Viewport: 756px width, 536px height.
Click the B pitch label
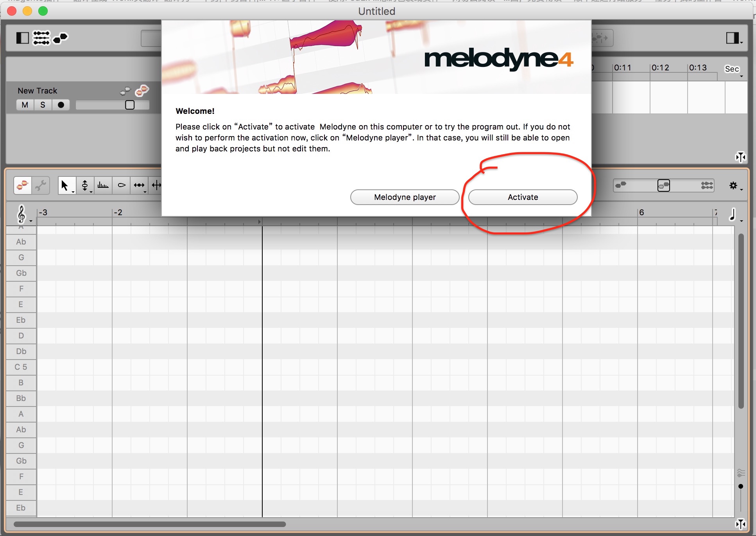tap(21, 383)
